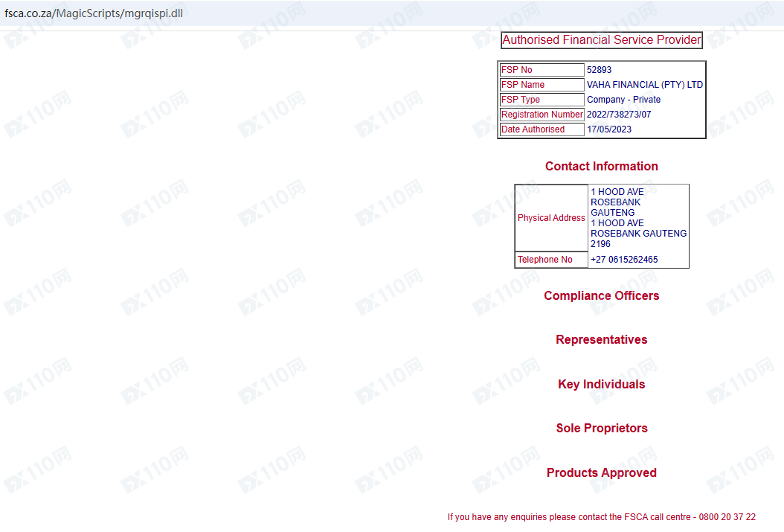Select registration number 2022/738273/07
Screen dimensions: 784x532
[618, 115]
